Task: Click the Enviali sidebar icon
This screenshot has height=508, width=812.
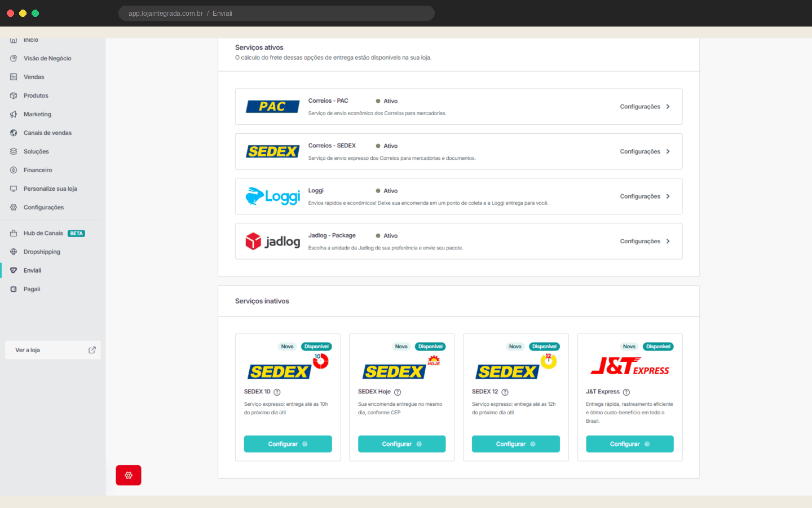Action: pyautogui.click(x=14, y=270)
